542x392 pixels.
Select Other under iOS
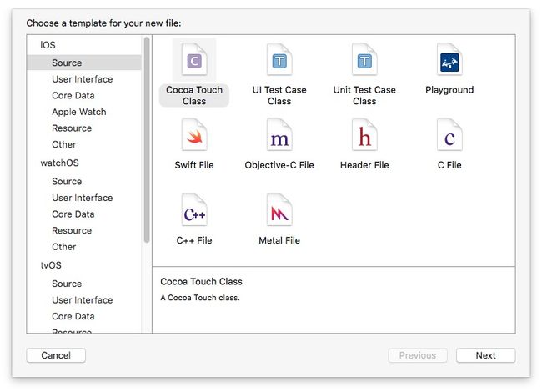pos(63,144)
